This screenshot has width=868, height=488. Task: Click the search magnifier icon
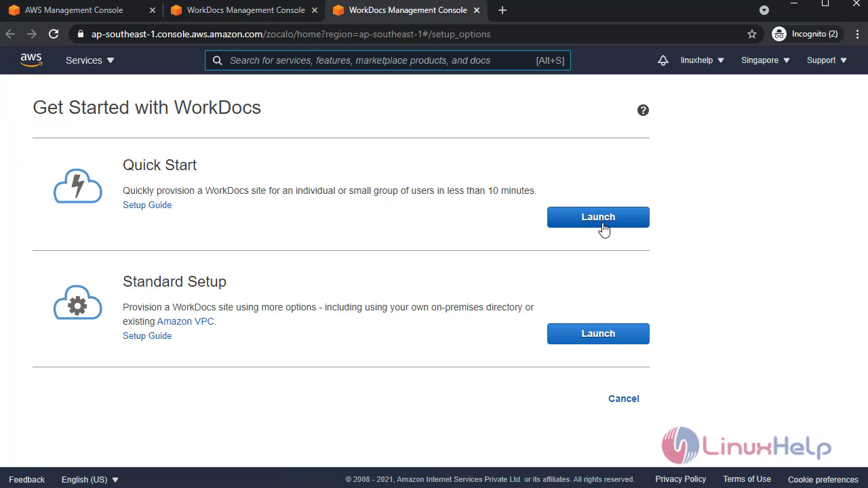coord(217,60)
